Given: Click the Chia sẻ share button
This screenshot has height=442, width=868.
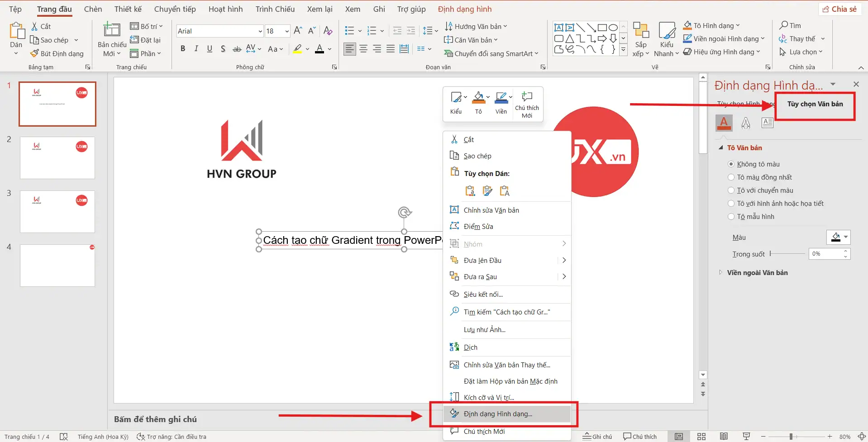Looking at the screenshot, I should click(839, 9).
